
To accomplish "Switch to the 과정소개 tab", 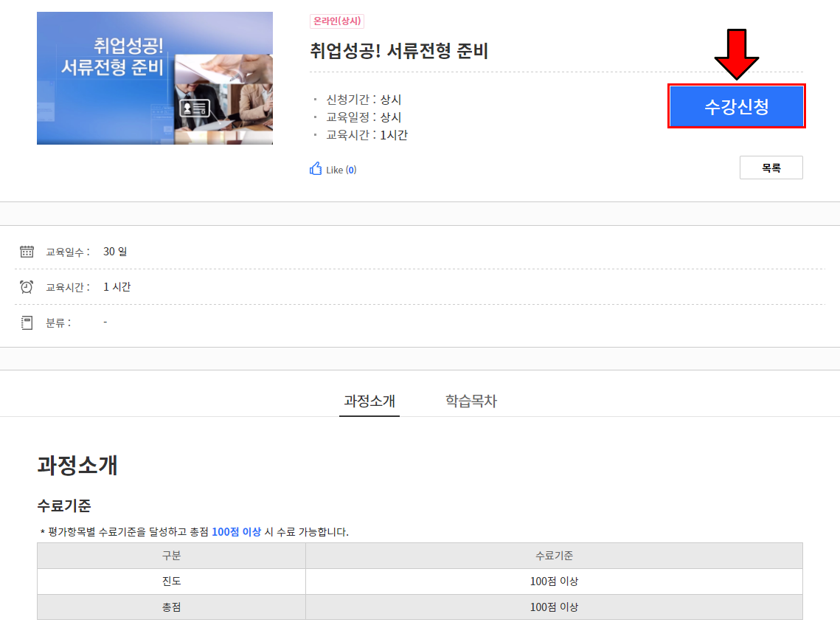I will [369, 400].
